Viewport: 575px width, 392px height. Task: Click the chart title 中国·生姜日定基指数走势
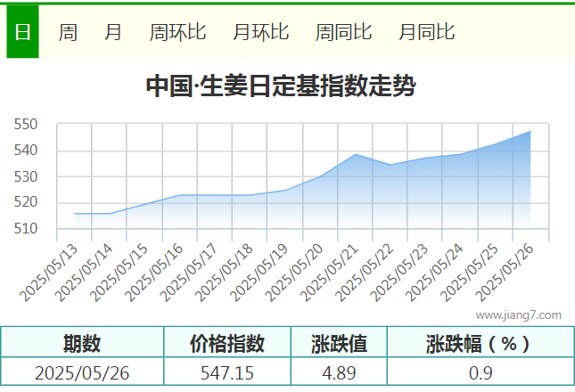click(x=281, y=86)
